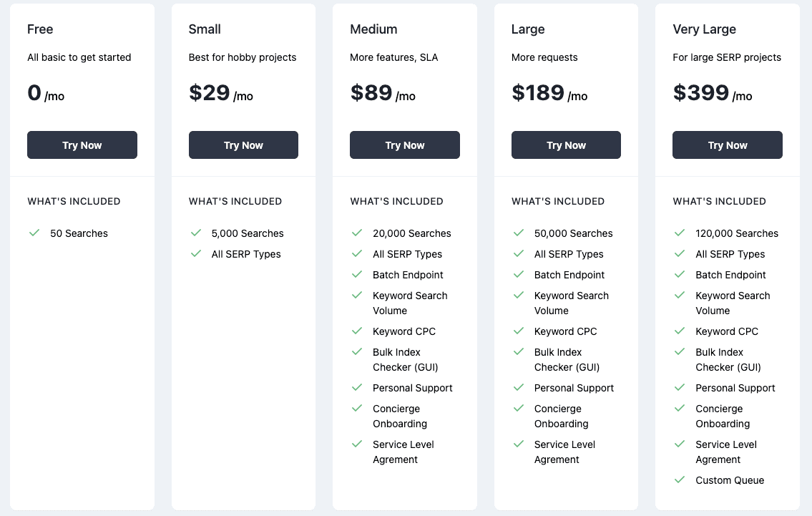Click Try Now on the Medium plan
812x516 pixels.
click(x=404, y=145)
